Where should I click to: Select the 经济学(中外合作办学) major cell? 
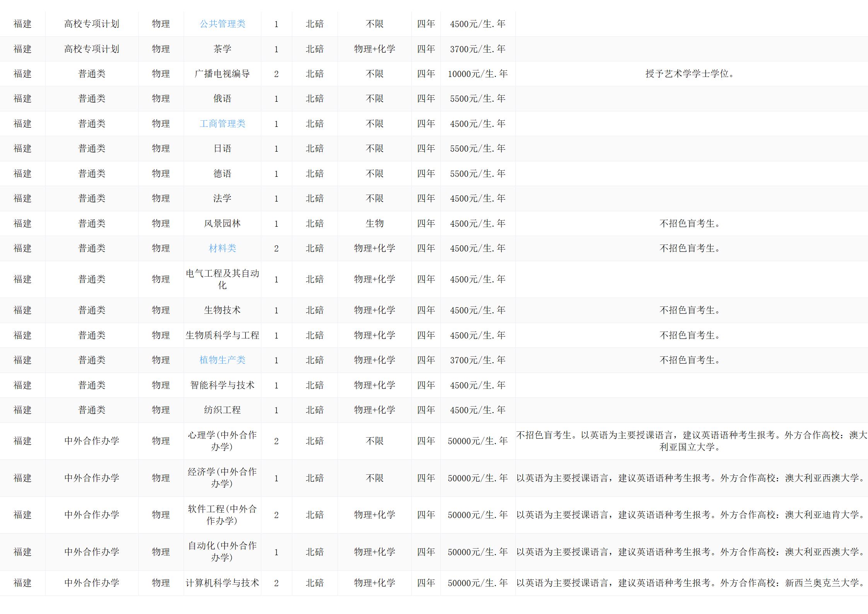222,478
